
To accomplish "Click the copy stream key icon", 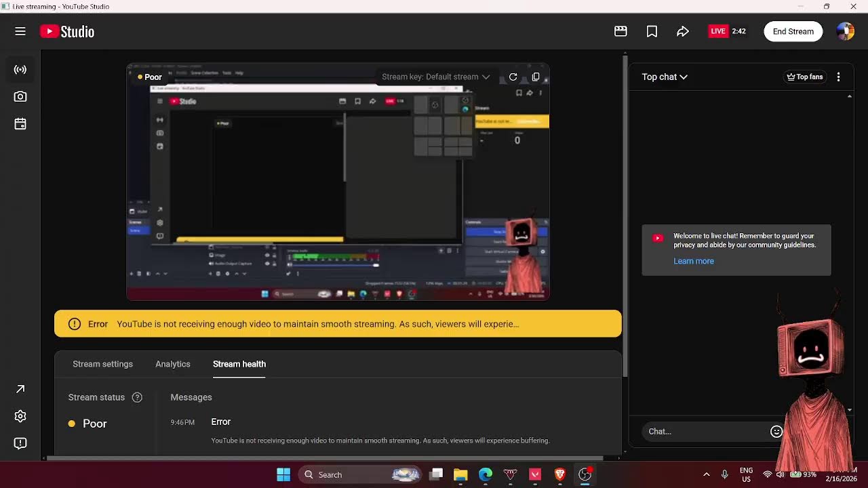I will pyautogui.click(x=536, y=77).
